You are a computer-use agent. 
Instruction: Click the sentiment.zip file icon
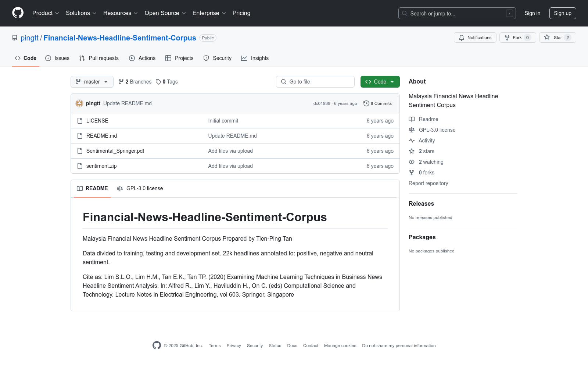tap(80, 166)
